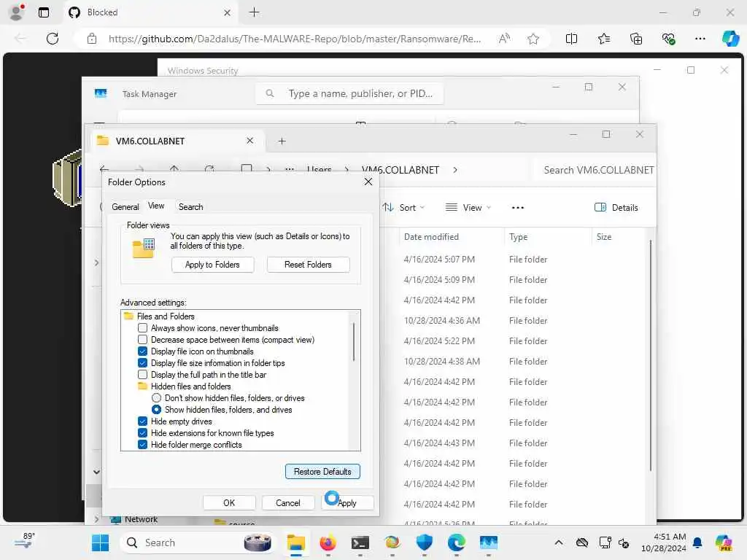Open new Edge browser tab

click(255, 12)
